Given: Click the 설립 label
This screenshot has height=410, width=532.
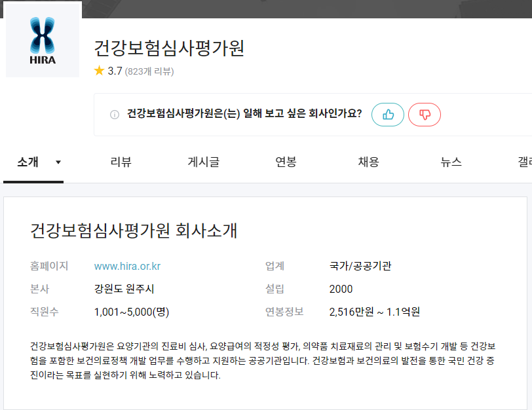Looking at the screenshot, I should [275, 289].
